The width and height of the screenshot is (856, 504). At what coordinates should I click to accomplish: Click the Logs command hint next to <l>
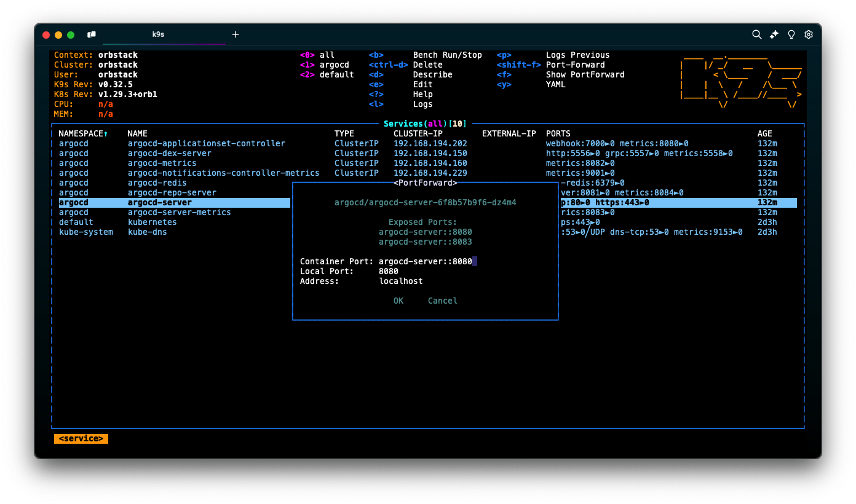pyautogui.click(x=423, y=104)
